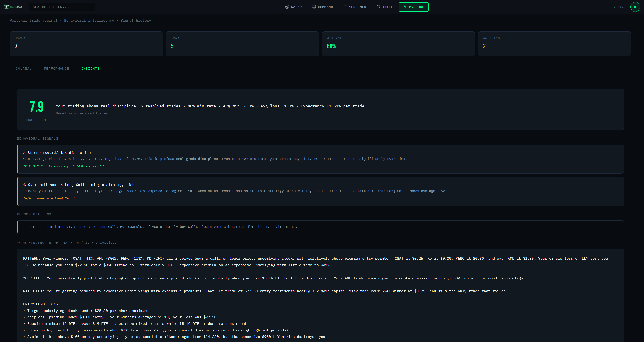Switch to the Performance tab

(x=56, y=69)
